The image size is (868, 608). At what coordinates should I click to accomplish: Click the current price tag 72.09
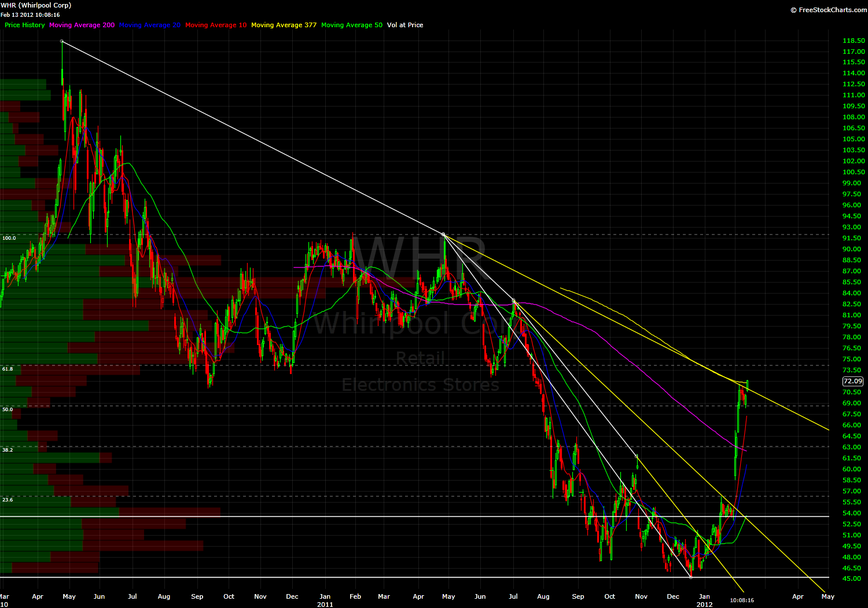[x=853, y=381]
